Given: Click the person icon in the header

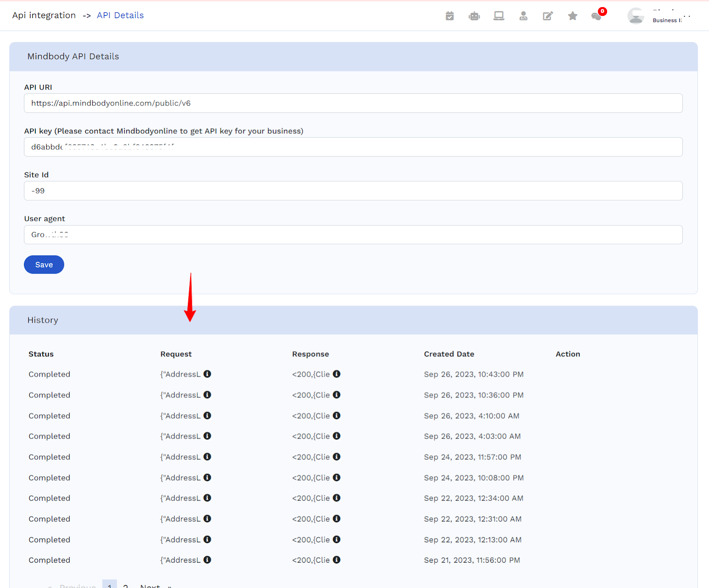Looking at the screenshot, I should [523, 16].
